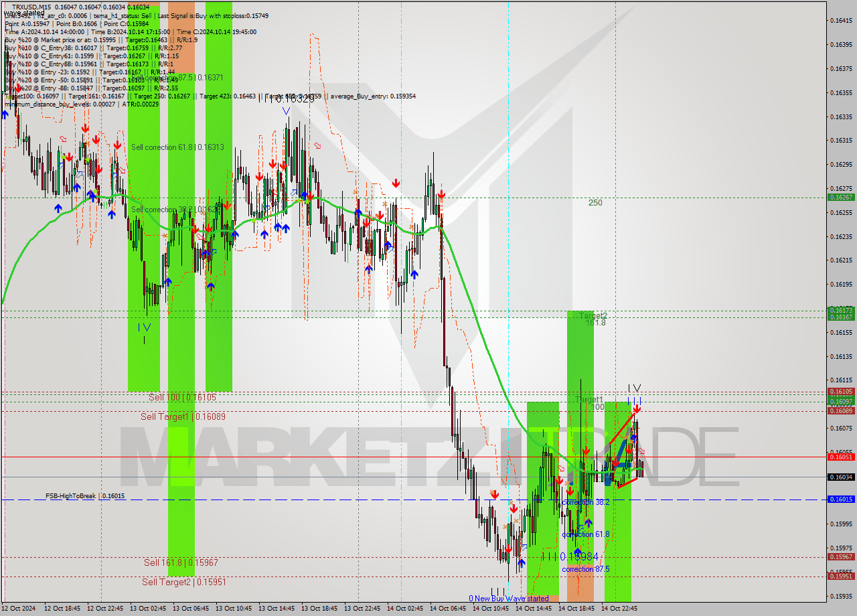
Task: Click '13 Oct 02:45' on time axis
Action: 147,609
